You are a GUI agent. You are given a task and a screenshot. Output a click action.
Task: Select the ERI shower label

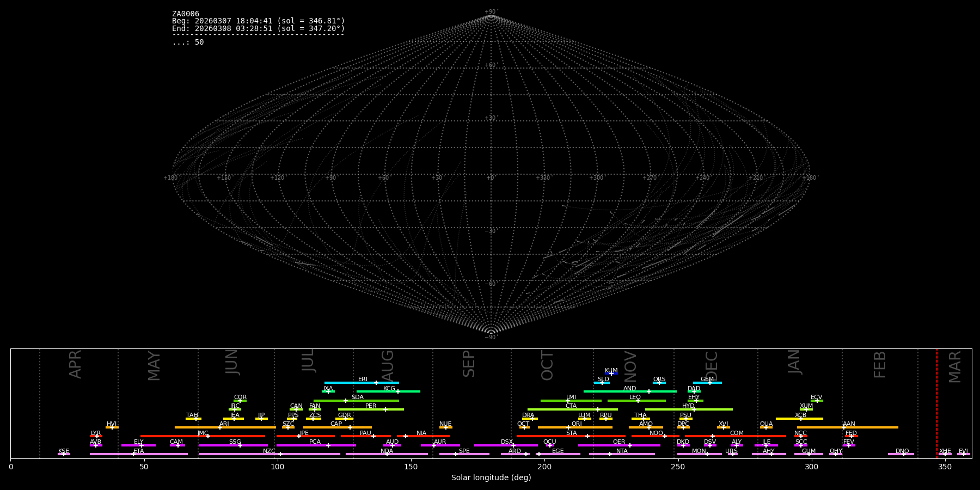coord(363,379)
